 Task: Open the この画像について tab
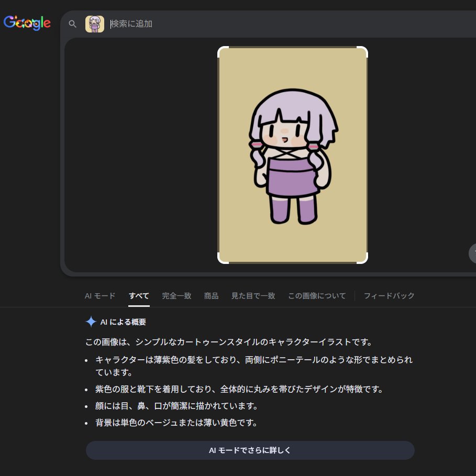[317, 295]
